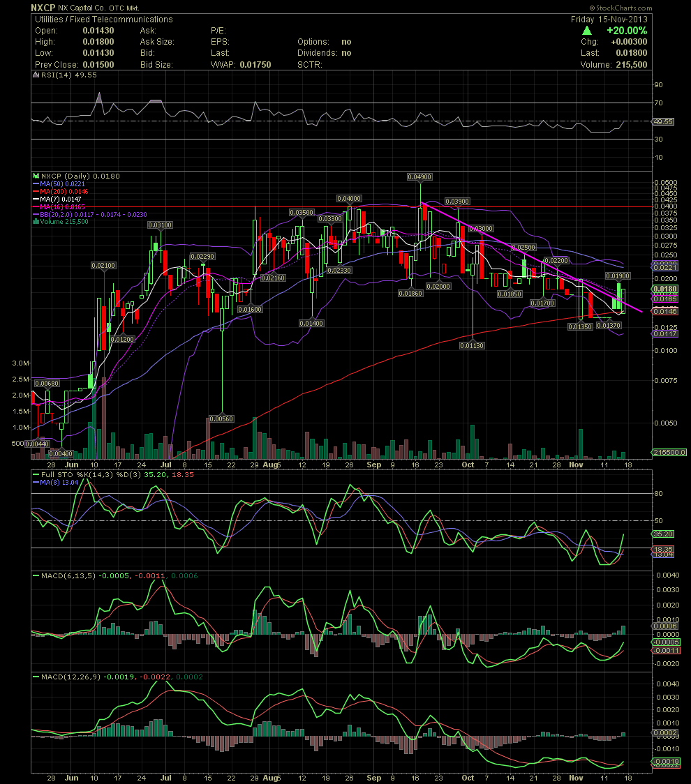Click the 35.20 stochastic value tag
691x784 pixels.
coord(664,534)
